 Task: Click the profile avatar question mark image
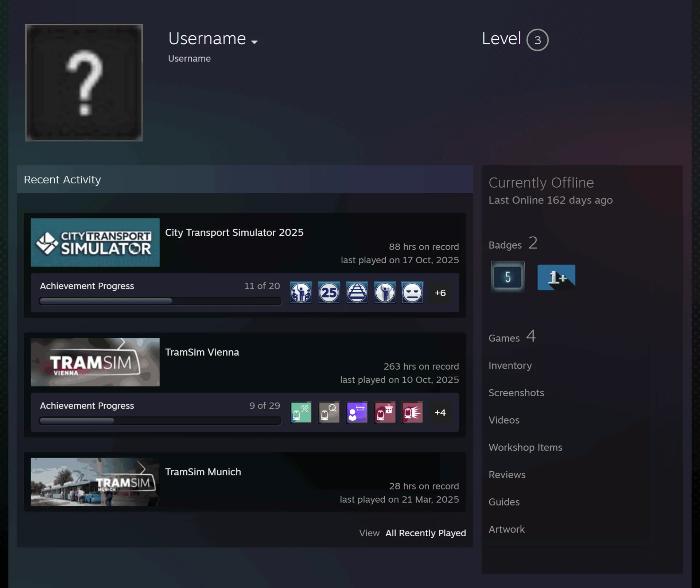(x=84, y=82)
